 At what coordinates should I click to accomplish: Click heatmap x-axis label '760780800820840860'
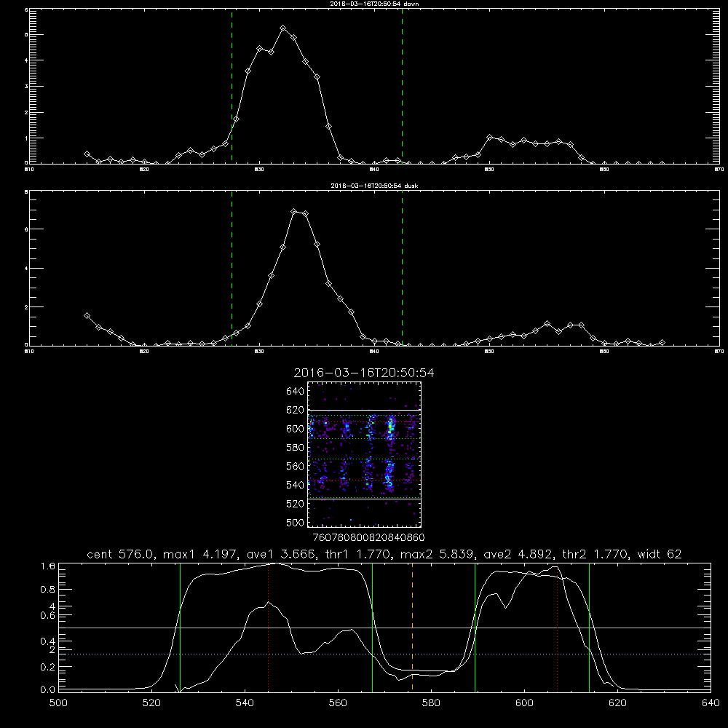coord(368,537)
